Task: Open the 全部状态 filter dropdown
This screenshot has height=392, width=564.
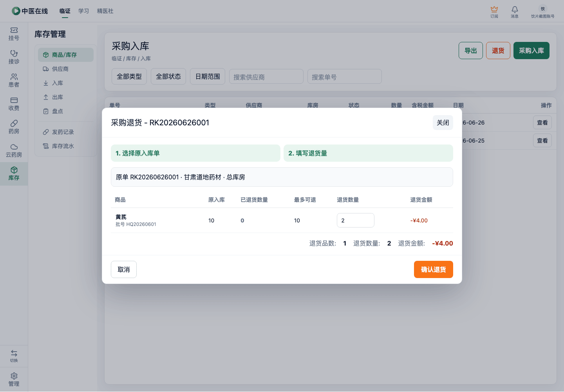Action: [168, 76]
